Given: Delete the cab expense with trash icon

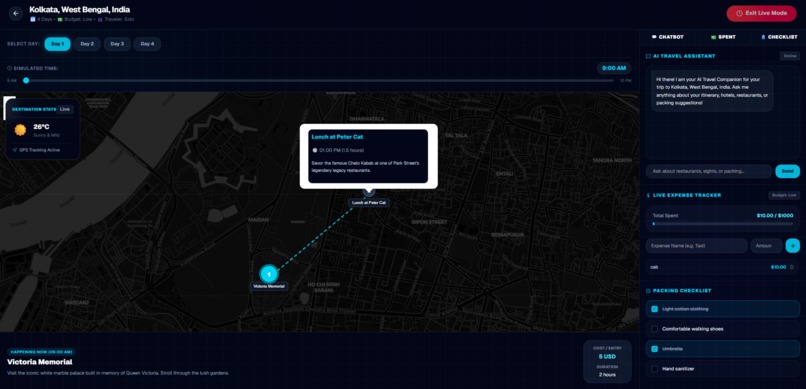Looking at the screenshot, I should tap(792, 267).
